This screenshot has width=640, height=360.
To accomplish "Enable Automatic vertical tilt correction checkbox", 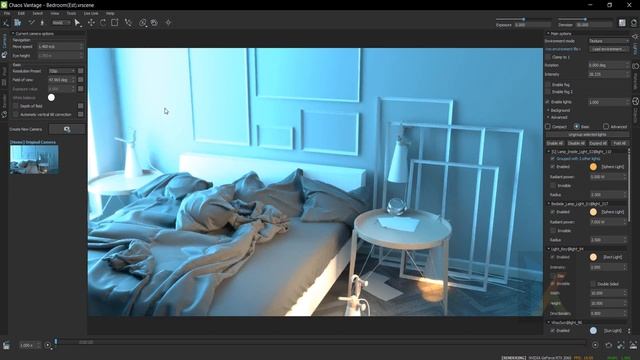I will 16,115.
